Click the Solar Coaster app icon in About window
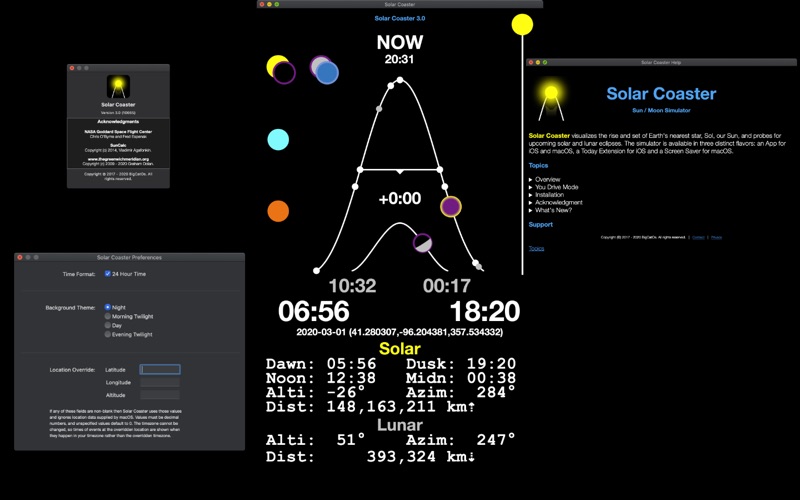 (x=118, y=87)
